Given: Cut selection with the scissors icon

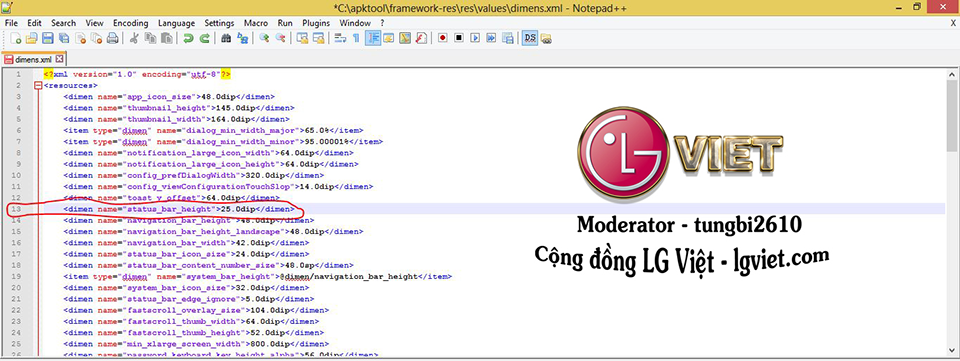Looking at the screenshot, I should coord(134,38).
